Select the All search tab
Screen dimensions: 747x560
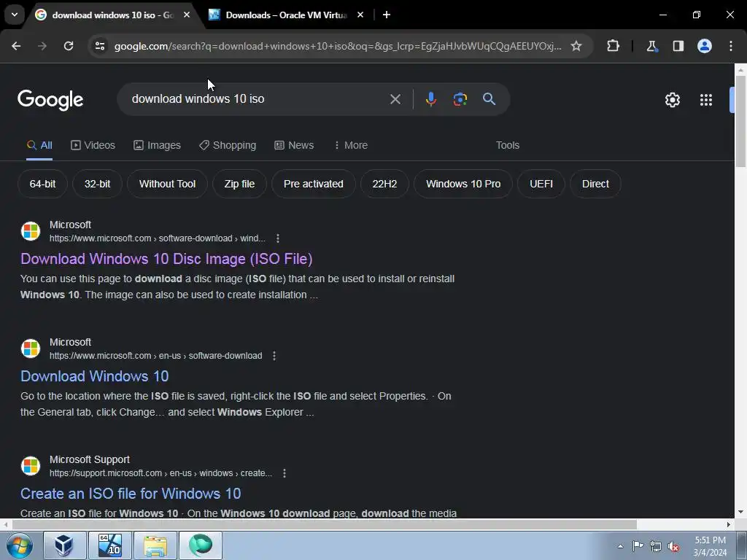click(39, 145)
